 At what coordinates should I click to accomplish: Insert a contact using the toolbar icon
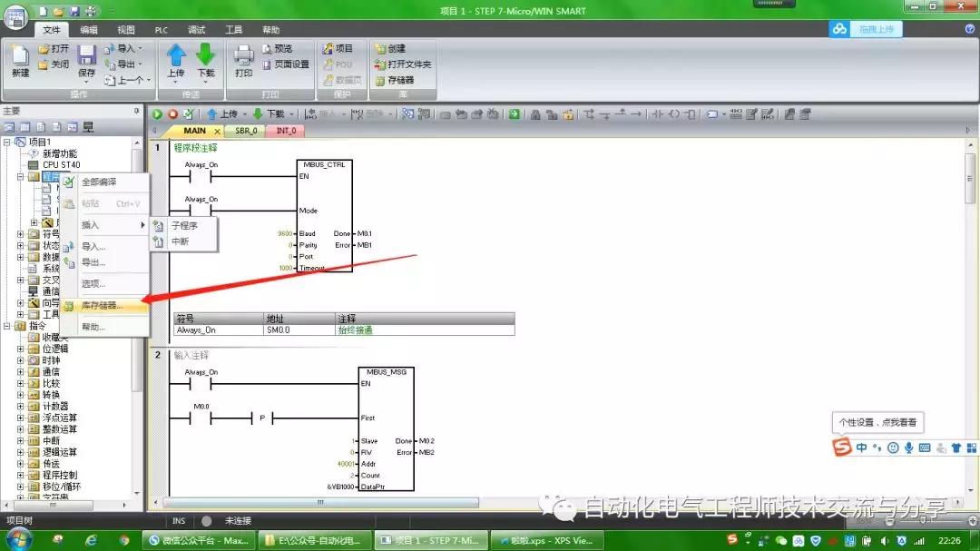point(658,113)
